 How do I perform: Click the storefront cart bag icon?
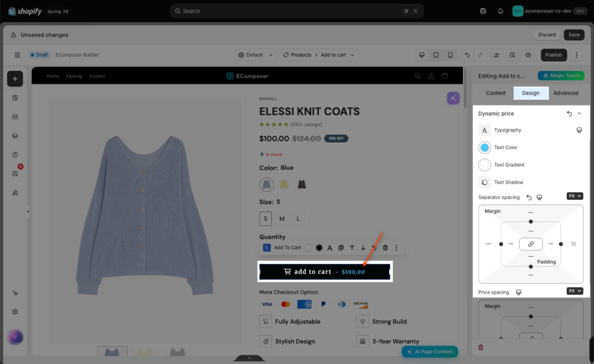tap(445, 76)
